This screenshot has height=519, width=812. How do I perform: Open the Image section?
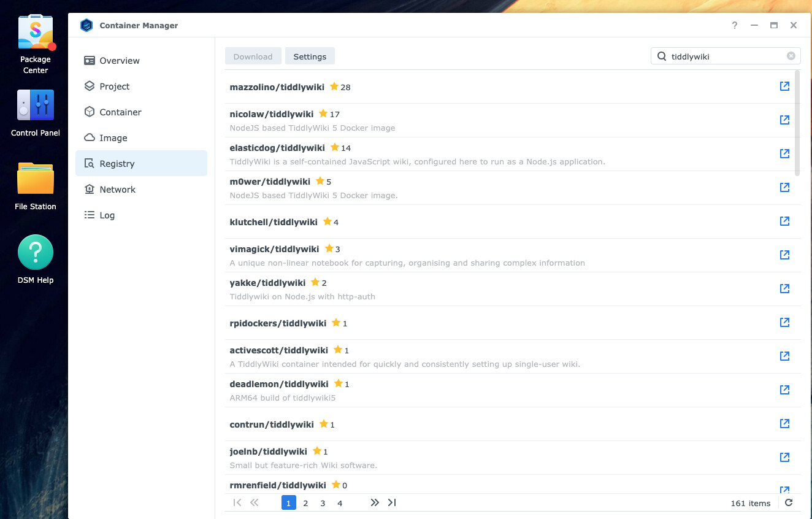(141, 138)
